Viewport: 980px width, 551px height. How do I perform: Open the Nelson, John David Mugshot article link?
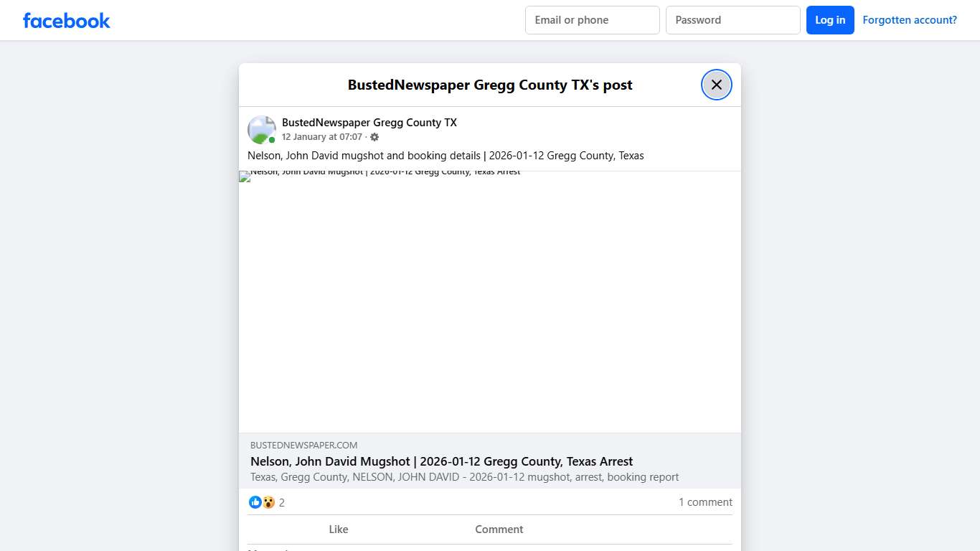coord(441,461)
